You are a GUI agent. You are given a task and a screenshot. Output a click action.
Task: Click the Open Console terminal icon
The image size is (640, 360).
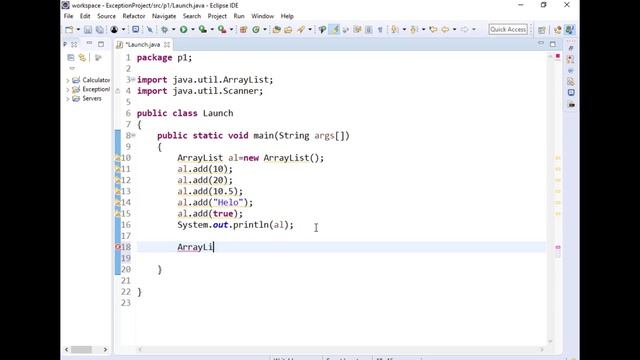click(x=136, y=29)
